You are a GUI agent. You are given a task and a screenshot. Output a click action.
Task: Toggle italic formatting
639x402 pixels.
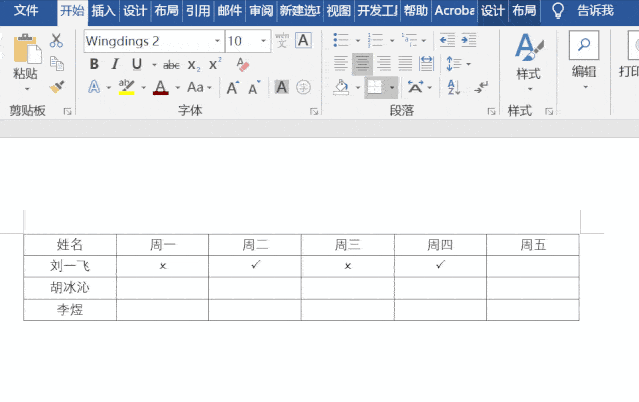[115, 64]
